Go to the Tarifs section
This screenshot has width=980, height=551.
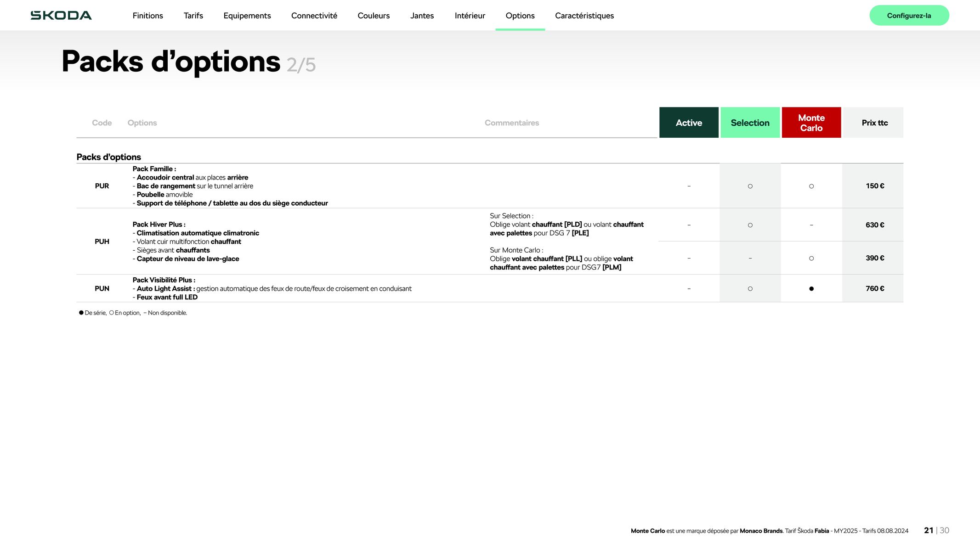pos(193,16)
